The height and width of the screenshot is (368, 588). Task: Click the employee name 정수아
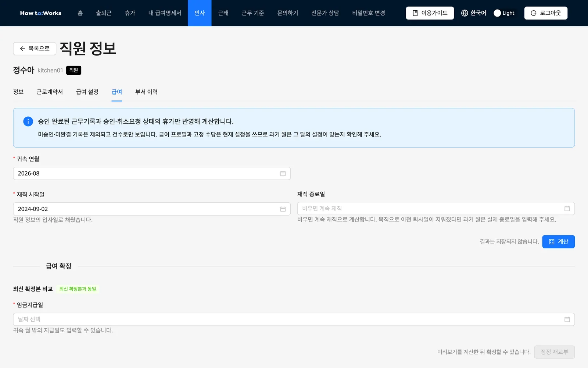(x=24, y=70)
